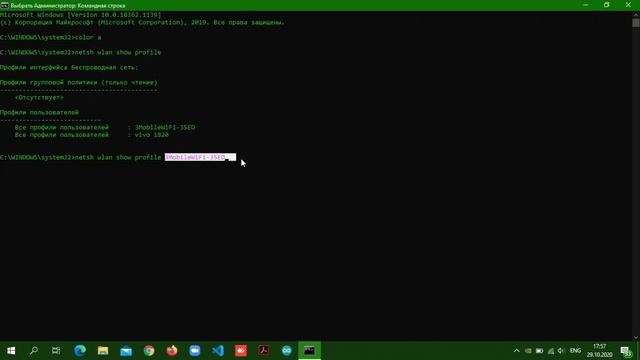Click the scrollbar down arrow
This screenshot has width=640, height=360.
coord(636,337)
